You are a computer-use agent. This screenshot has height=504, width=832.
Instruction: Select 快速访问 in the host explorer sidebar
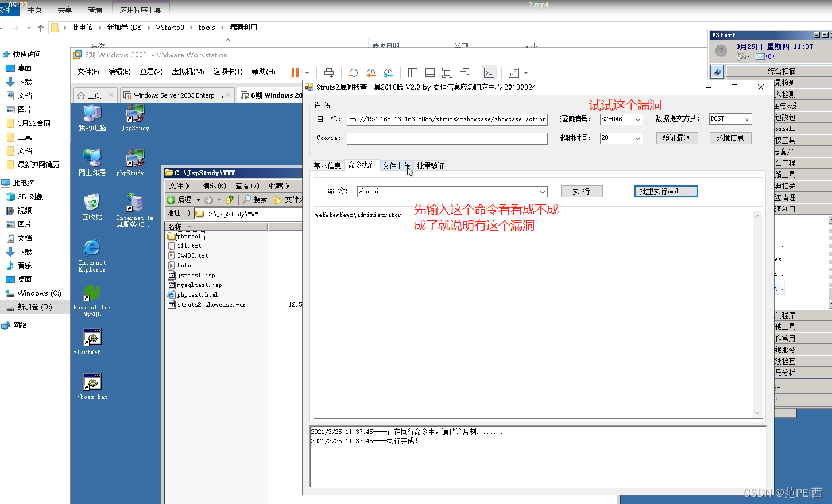coord(26,55)
